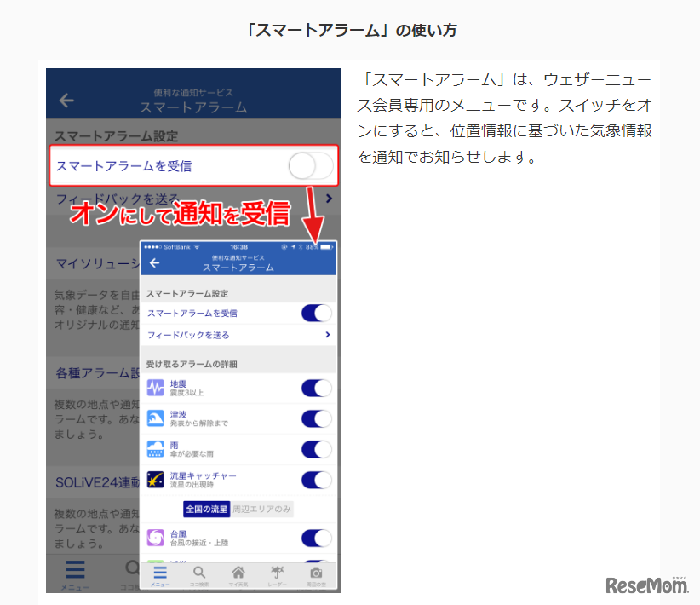Tap the 津波 tsunami wave icon
Viewport: 700px width, 605px height.
tap(155, 418)
